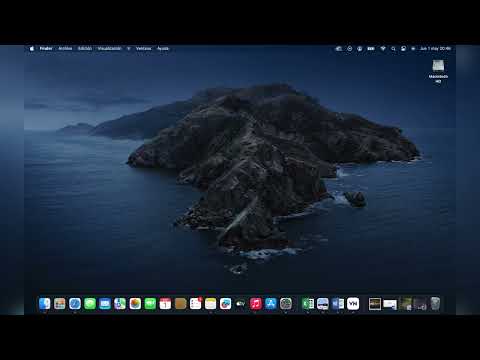Open the App Store in the Dock
Viewport: 480px width, 360px height.
click(271, 304)
